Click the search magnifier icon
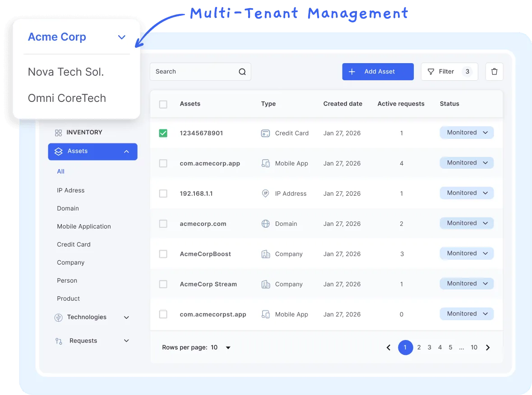The width and height of the screenshot is (532, 395). coord(242,72)
